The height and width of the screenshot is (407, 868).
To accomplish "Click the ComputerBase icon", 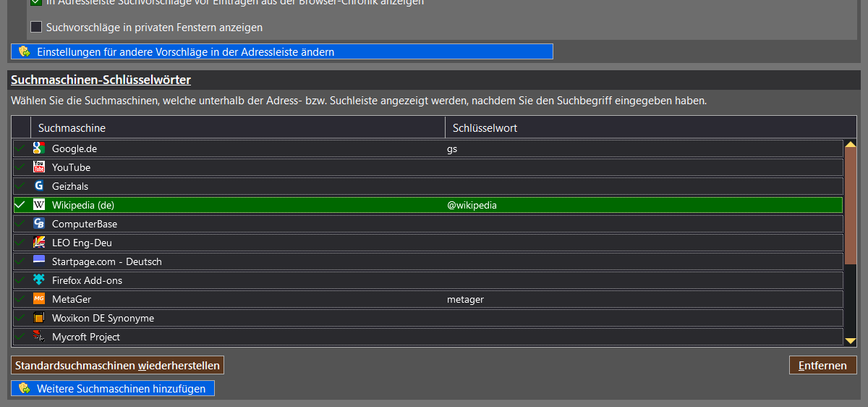I will (39, 224).
